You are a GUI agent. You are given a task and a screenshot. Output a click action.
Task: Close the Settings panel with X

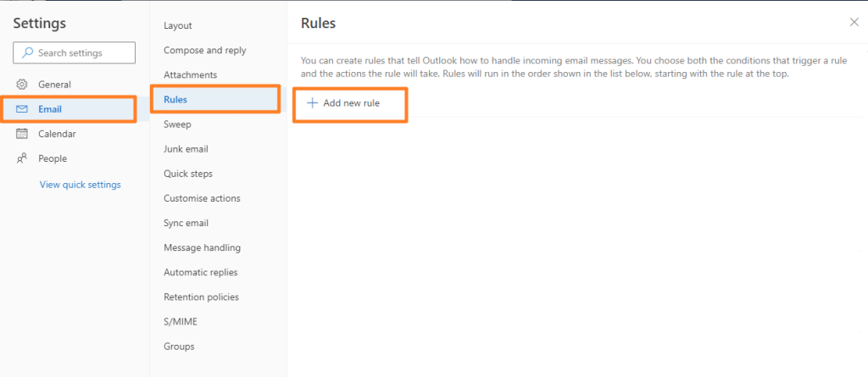coord(854,22)
